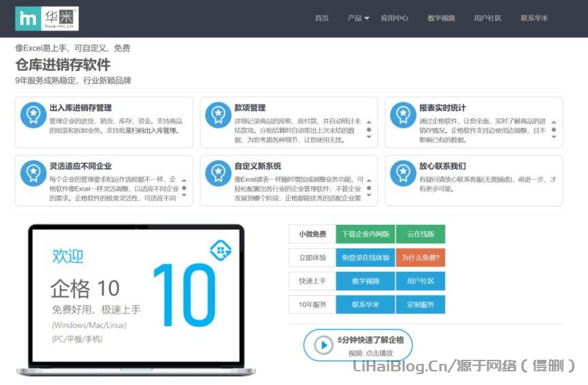Click up arrow in 款项管理 card
This screenshot has width=588, height=385.
pyautogui.click(x=369, y=122)
